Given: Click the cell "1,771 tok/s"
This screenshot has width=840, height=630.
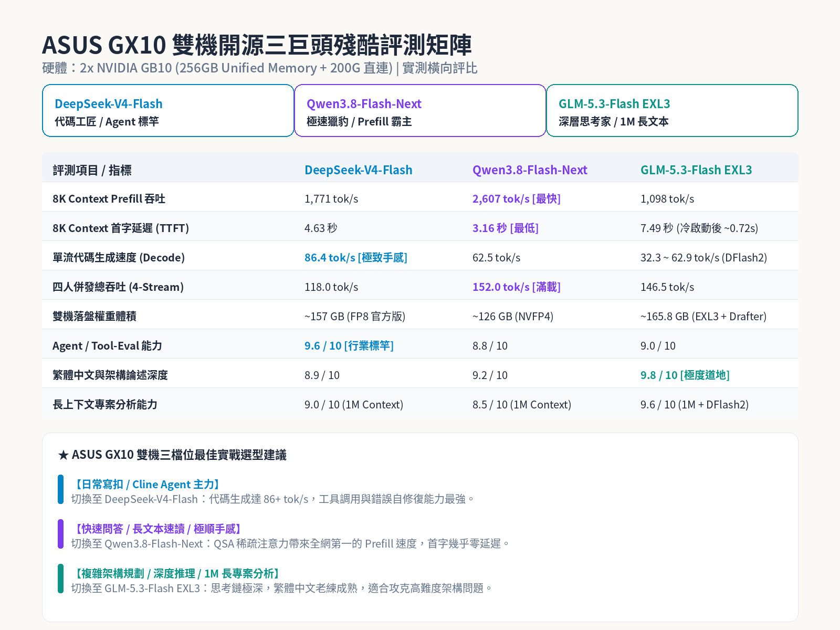Looking at the screenshot, I should 331,199.
